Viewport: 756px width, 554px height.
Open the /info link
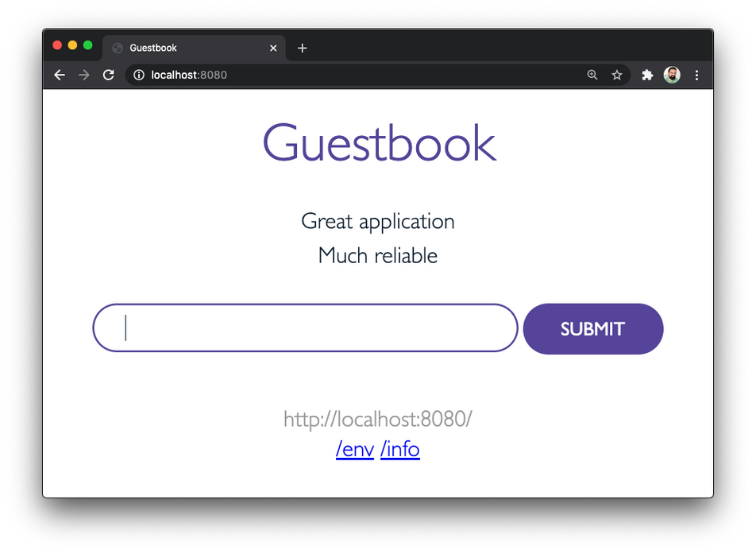pos(399,449)
